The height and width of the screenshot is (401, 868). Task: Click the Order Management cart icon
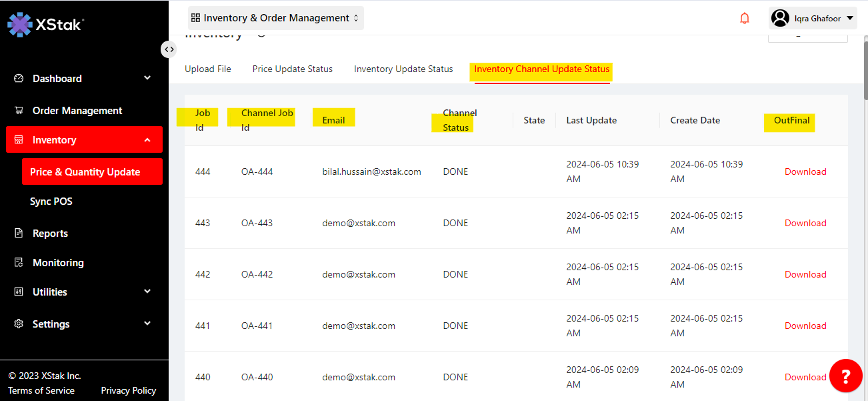click(19, 110)
